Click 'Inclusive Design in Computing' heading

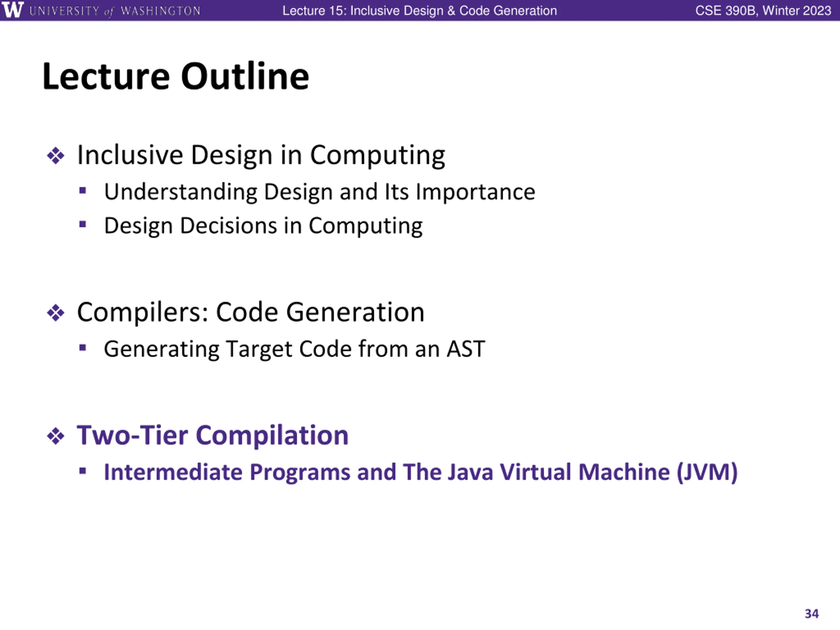click(x=261, y=155)
